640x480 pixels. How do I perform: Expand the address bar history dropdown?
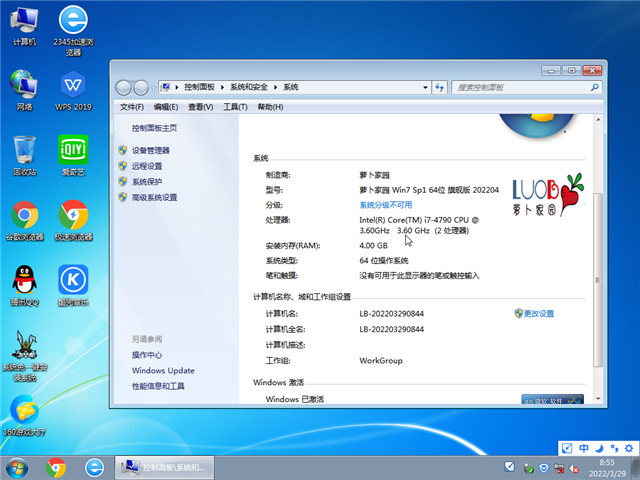[425, 87]
